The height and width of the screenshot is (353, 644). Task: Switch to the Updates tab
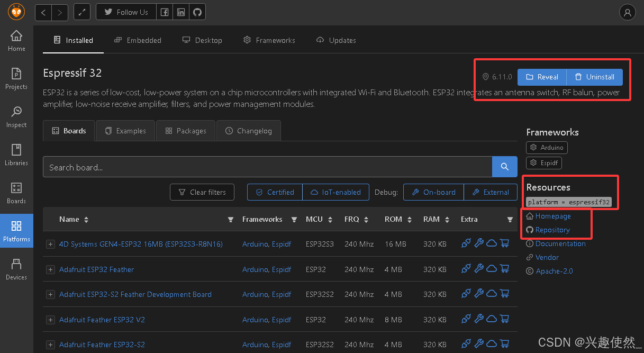click(336, 40)
